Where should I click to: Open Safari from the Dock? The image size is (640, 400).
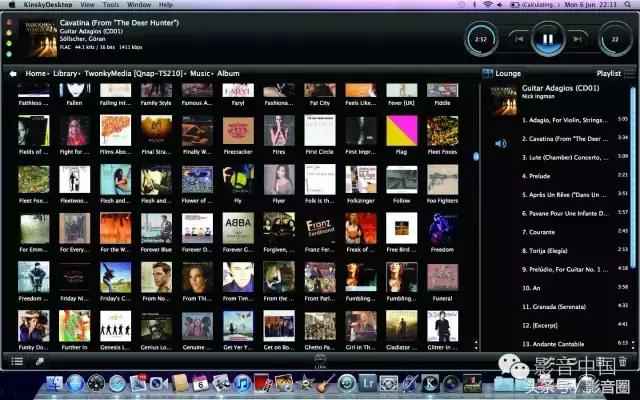point(117,384)
